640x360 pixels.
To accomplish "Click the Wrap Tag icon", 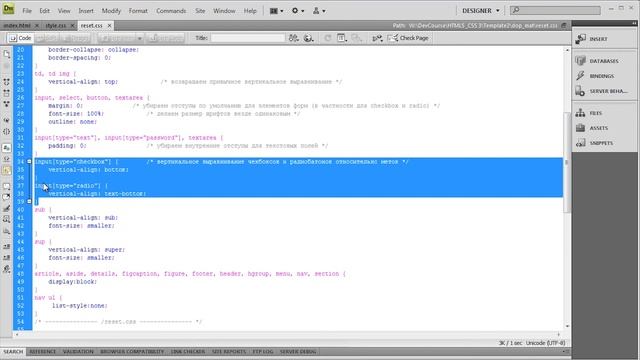I will (x=7, y=209).
